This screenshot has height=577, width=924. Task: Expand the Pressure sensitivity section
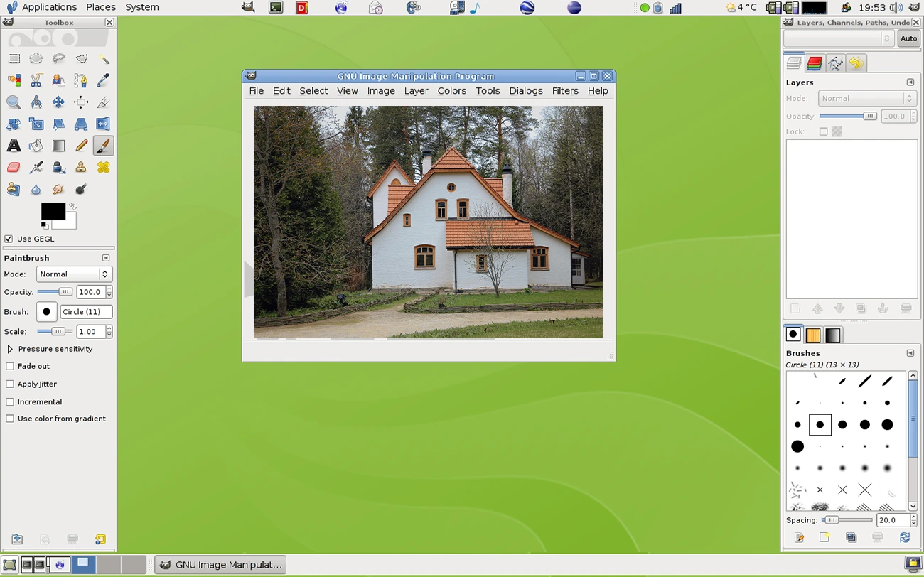(11, 349)
